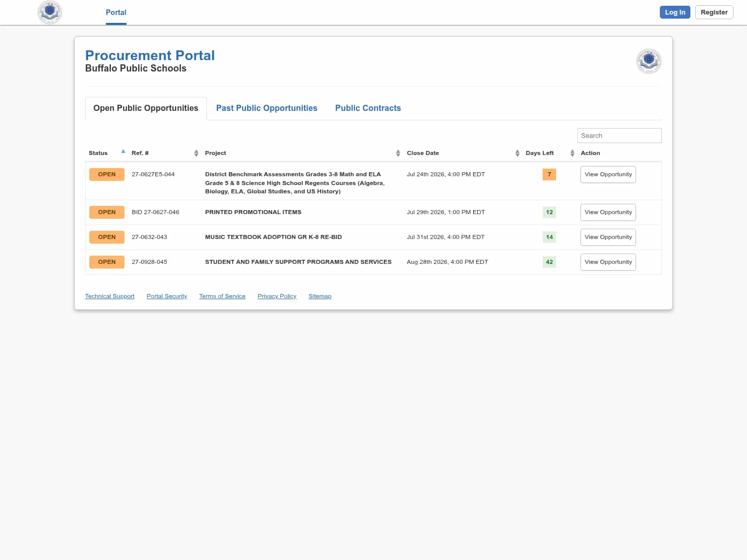
Task: Open the Terms of Service link
Action: [x=222, y=296]
